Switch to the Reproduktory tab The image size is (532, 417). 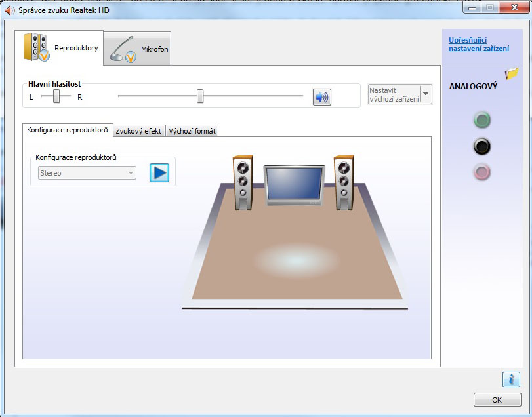point(60,47)
